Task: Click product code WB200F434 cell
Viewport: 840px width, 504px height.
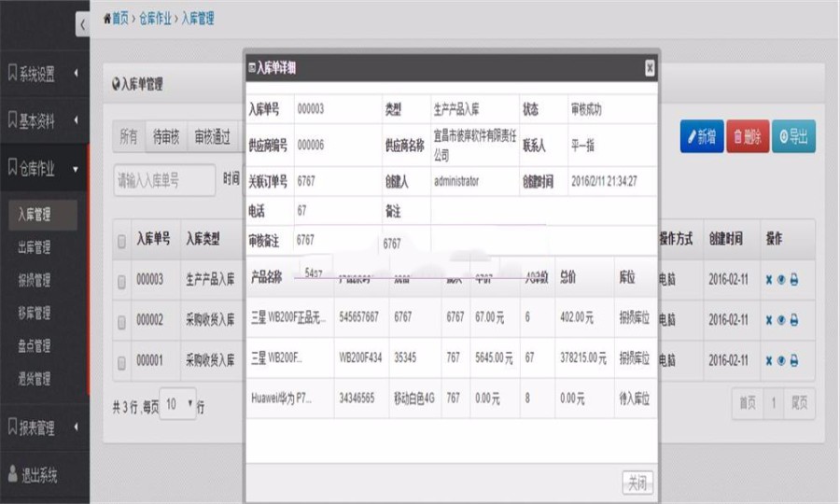Action: (x=360, y=357)
